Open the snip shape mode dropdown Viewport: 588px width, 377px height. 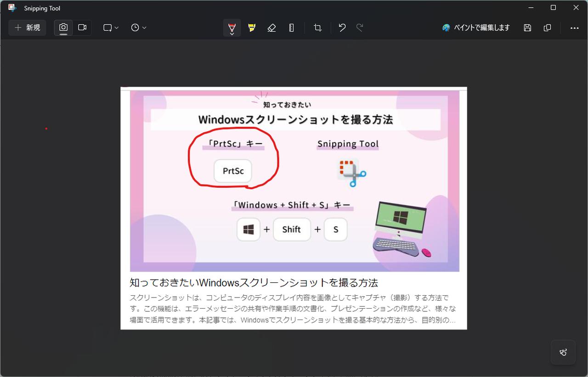[111, 28]
